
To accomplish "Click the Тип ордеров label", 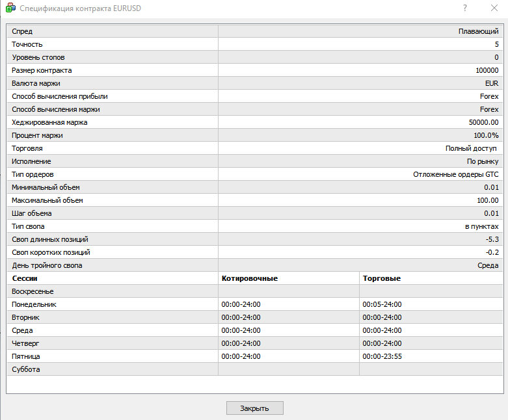I will pyautogui.click(x=33, y=174).
